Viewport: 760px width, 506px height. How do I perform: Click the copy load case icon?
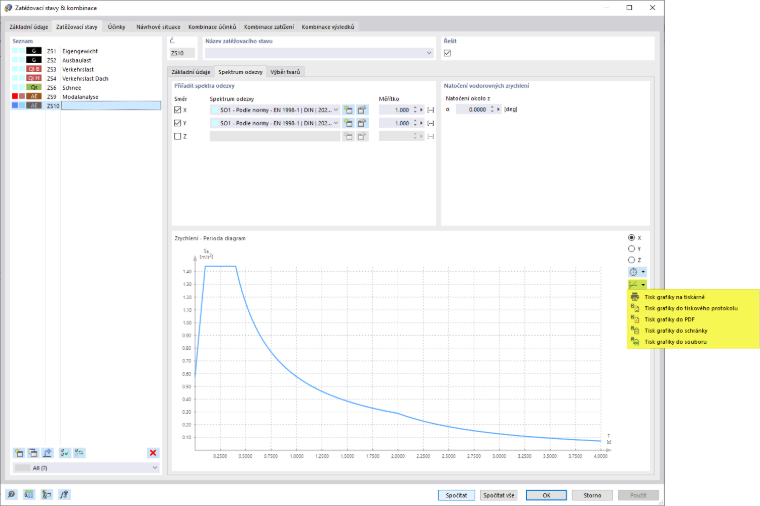(33, 453)
